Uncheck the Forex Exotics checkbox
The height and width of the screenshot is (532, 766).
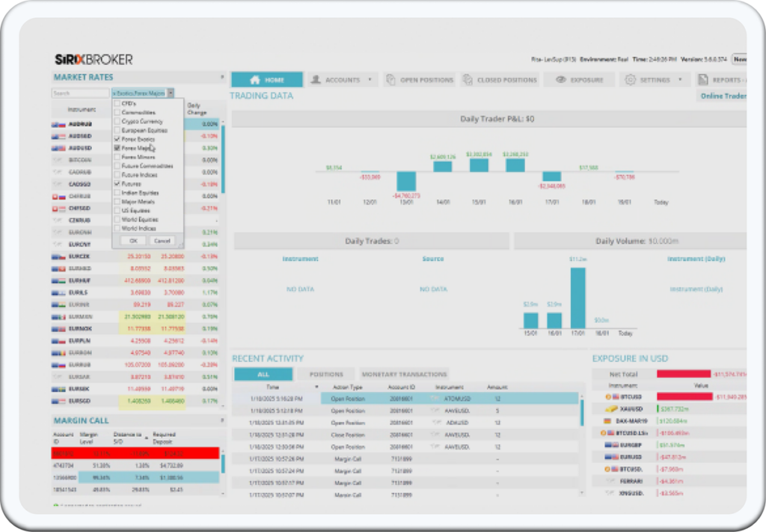pyautogui.click(x=117, y=139)
